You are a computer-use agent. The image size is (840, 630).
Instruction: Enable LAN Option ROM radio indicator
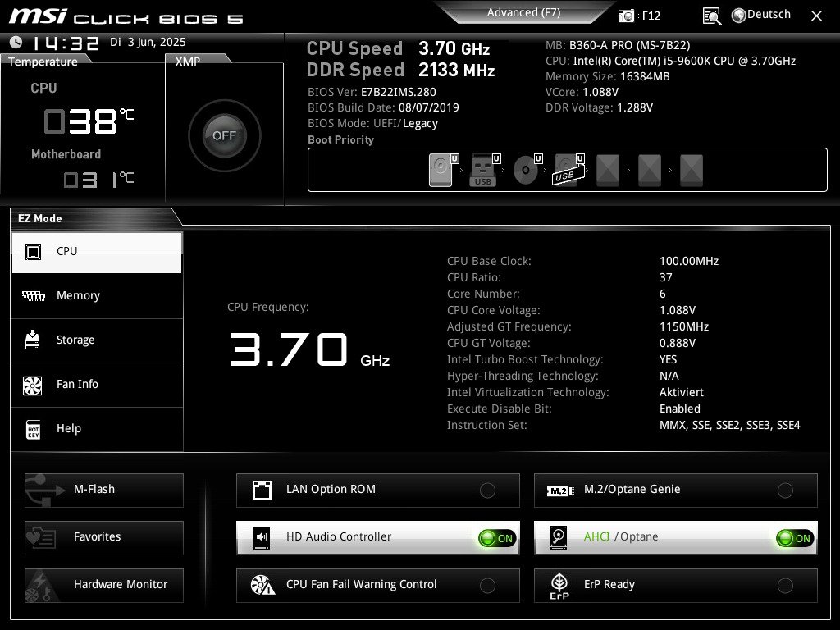(x=487, y=491)
